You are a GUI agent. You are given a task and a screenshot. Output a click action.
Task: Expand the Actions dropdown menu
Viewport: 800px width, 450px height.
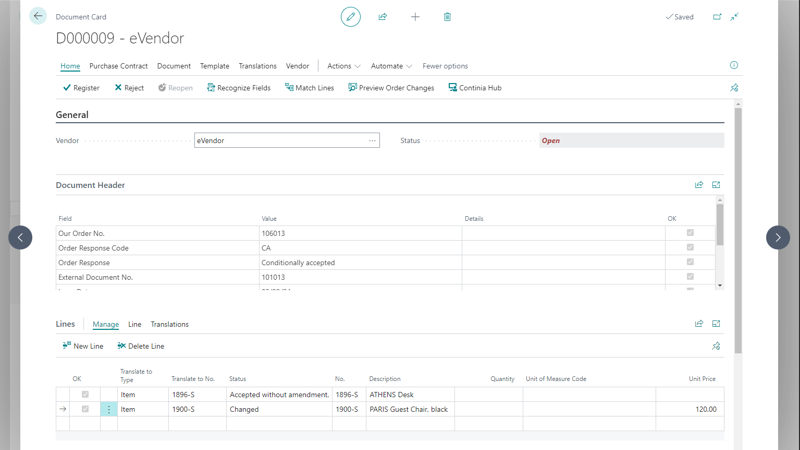point(344,66)
